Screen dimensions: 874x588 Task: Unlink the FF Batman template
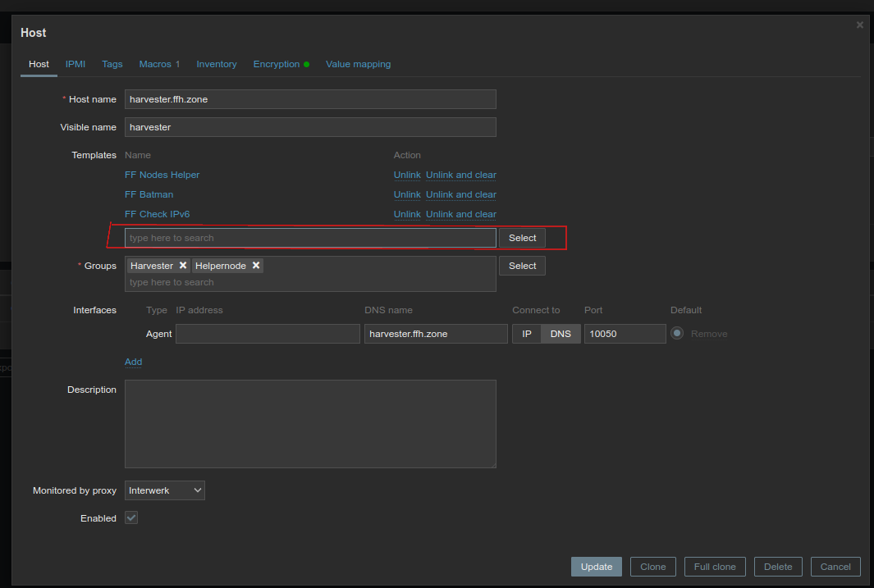click(407, 194)
